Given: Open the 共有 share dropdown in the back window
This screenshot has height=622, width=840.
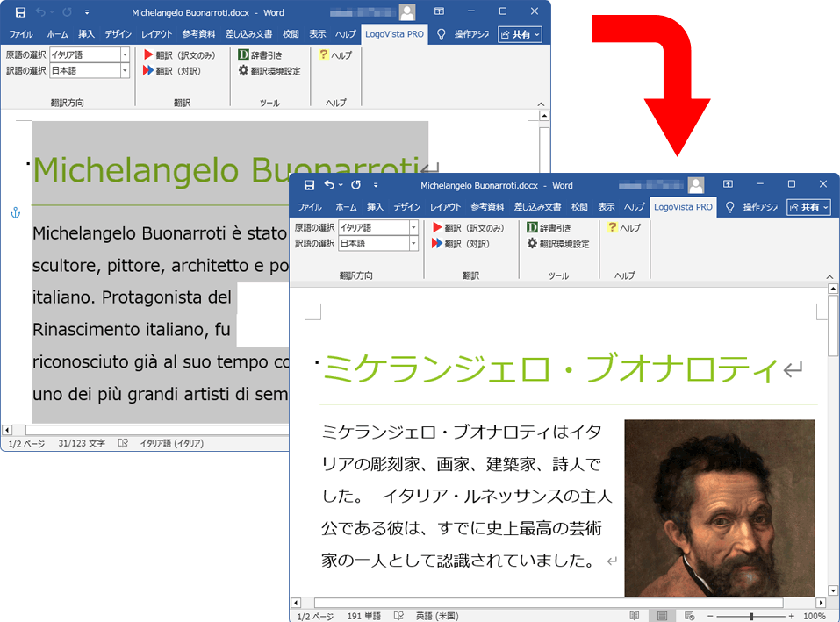Looking at the screenshot, I should pos(520,34).
